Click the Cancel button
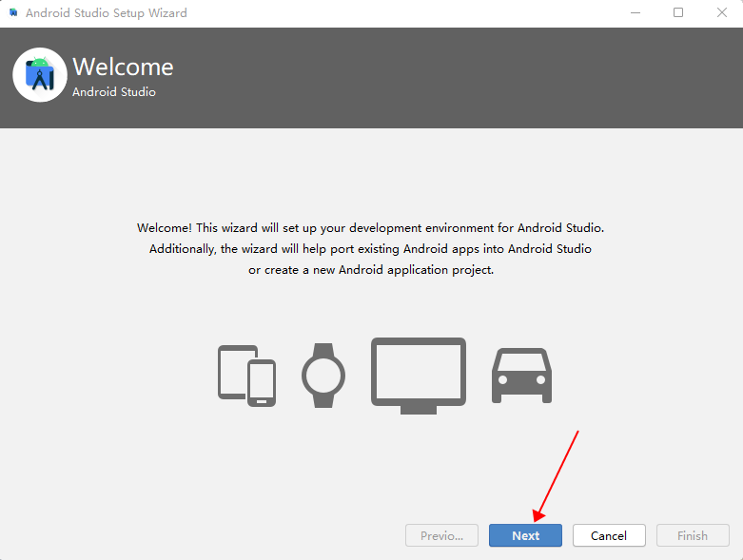Screen dimensions: 743x560 click(609, 535)
